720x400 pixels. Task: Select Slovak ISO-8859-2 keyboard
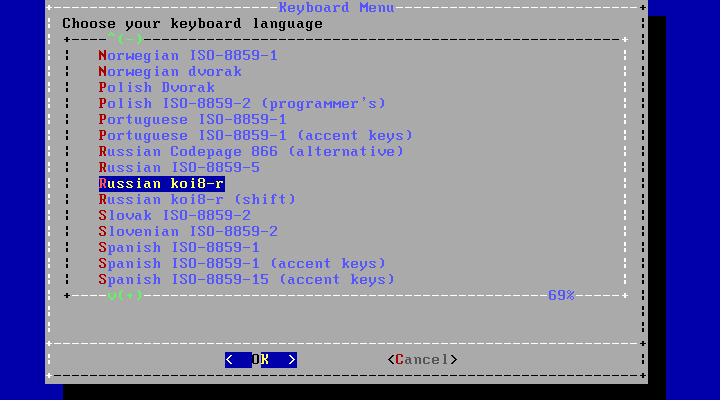pyautogui.click(x=174, y=216)
